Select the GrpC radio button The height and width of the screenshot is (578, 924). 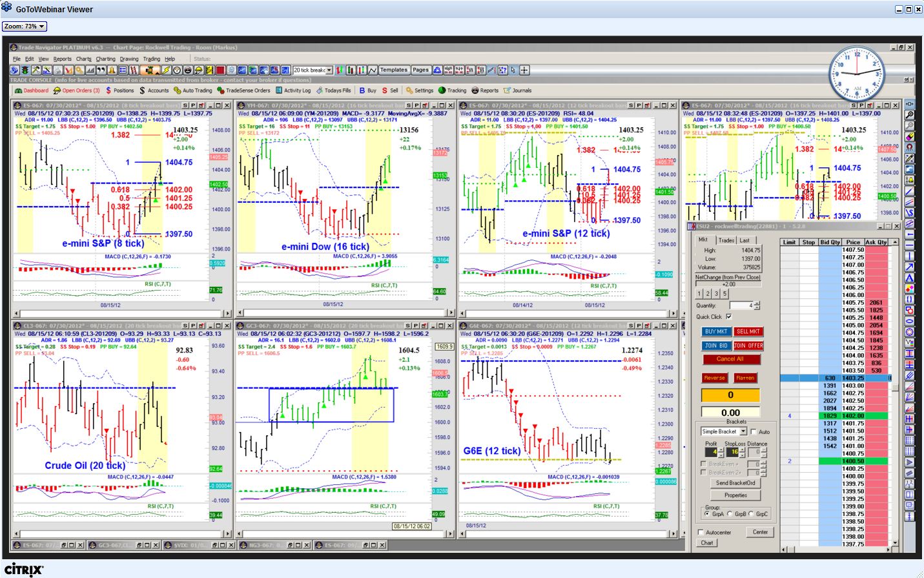[751, 514]
